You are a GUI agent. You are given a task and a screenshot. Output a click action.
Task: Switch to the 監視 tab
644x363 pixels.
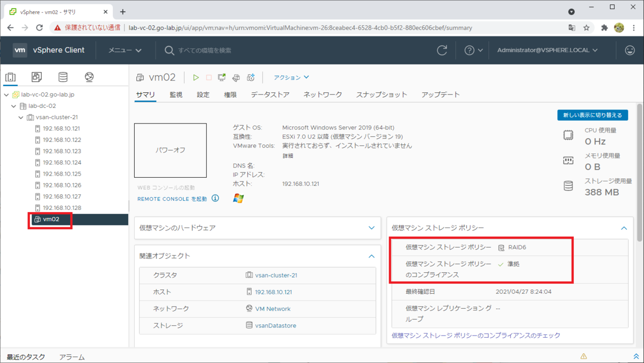point(176,95)
